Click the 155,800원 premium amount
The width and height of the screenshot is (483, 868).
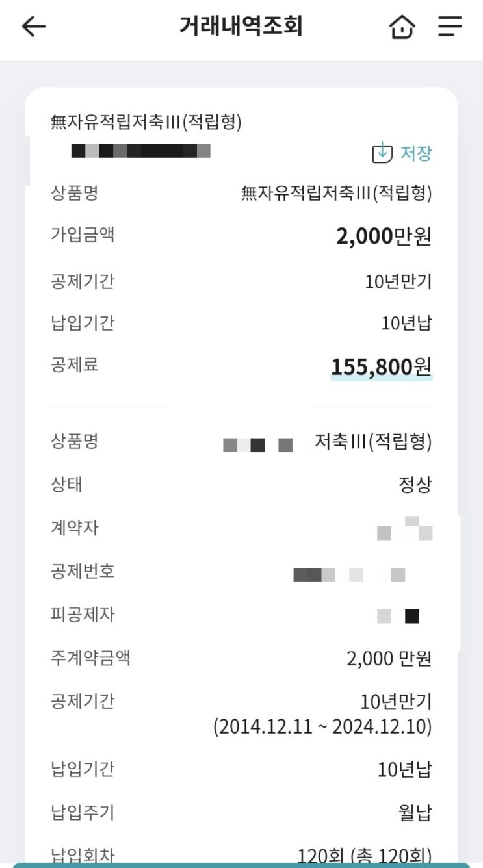[x=382, y=367]
